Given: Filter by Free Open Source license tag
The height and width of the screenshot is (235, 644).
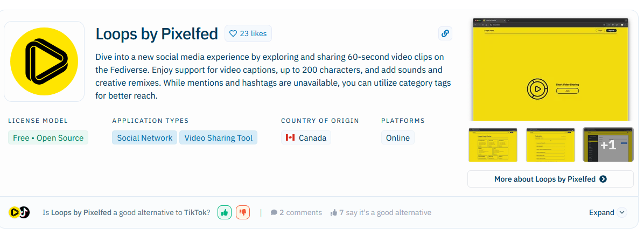Looking at the screenshot, I should (48, 138).
